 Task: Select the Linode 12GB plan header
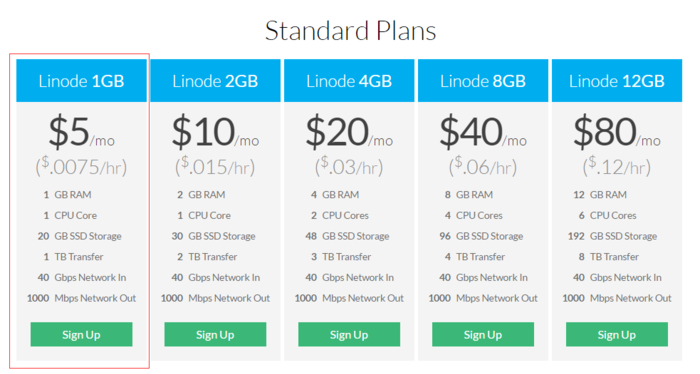[x=617, y=81]
